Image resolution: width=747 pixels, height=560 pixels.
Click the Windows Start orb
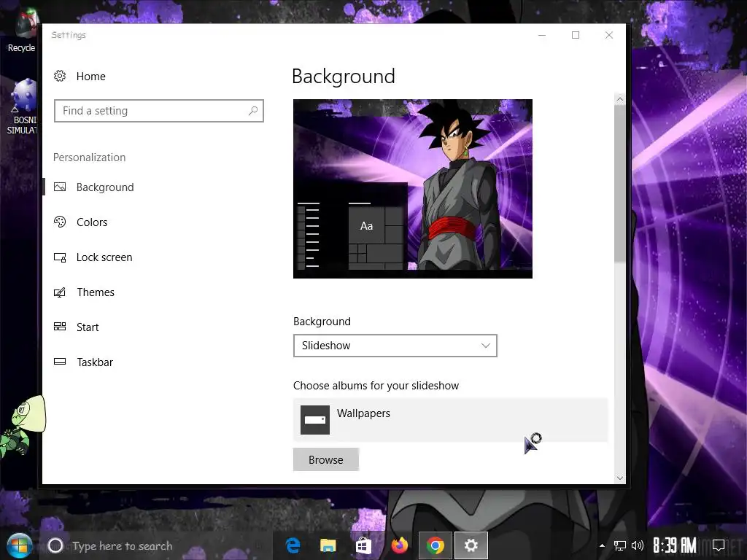[x=20, y=545]
